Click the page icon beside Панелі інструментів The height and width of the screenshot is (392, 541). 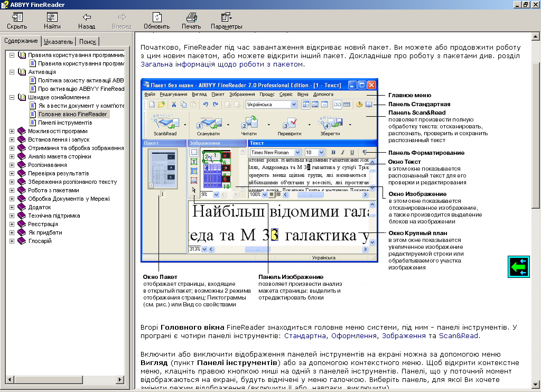pyautogui.click(x=33, y=123)
